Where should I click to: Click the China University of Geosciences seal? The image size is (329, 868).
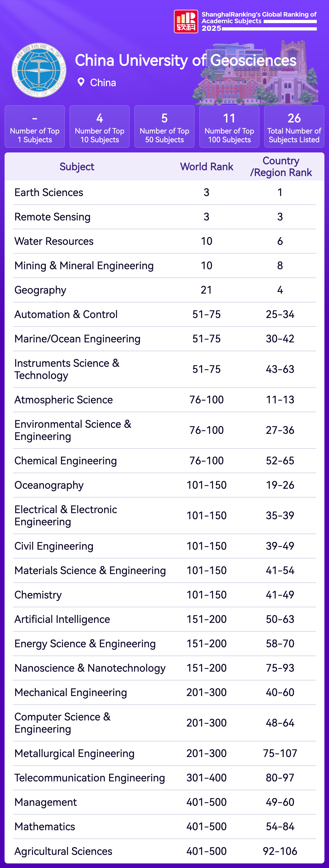tap(39, 70)
